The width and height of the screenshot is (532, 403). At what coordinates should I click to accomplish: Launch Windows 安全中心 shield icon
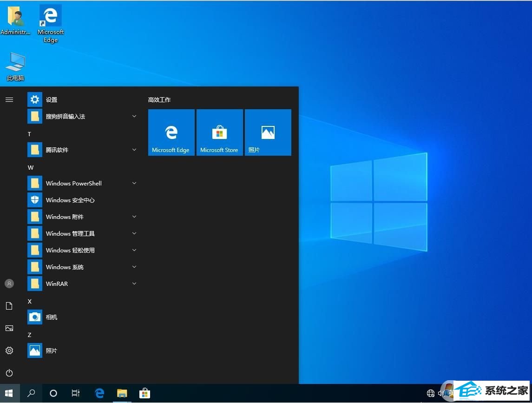(x=34, y=200)
